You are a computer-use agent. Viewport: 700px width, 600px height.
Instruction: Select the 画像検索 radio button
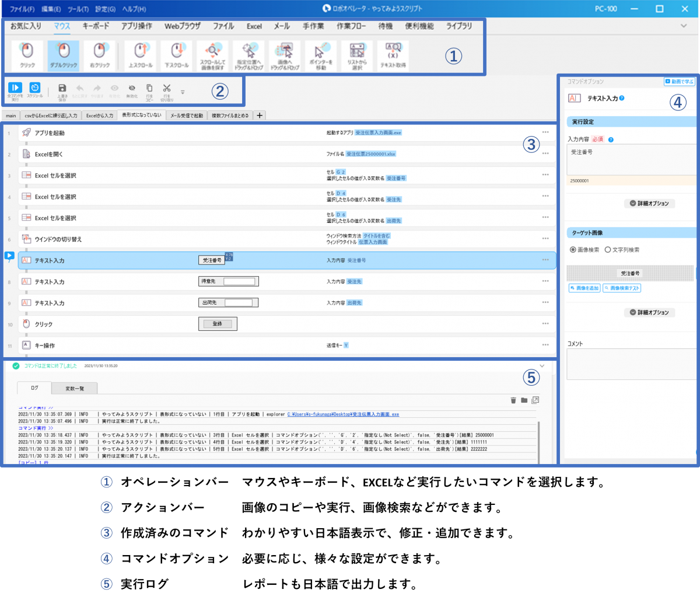point(573,250)
